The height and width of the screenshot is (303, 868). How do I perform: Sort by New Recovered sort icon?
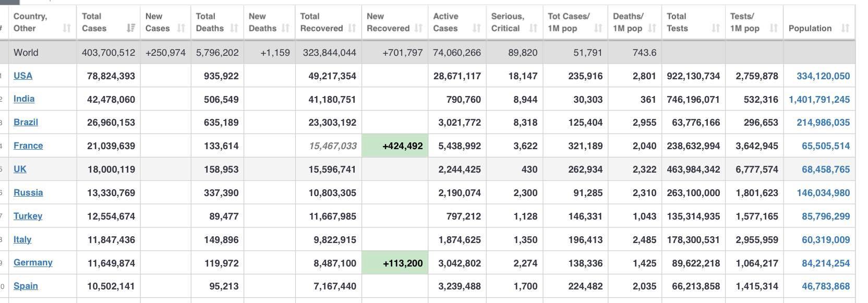(x=418, y=28)
